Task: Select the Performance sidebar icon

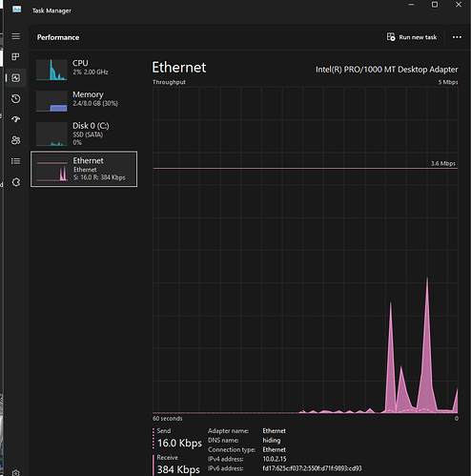Action: (x=16, y=78)
